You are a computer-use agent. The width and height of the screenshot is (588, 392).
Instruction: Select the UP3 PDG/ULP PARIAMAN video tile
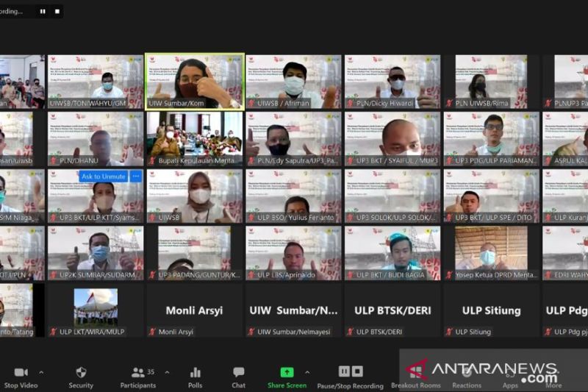point(491,139)
